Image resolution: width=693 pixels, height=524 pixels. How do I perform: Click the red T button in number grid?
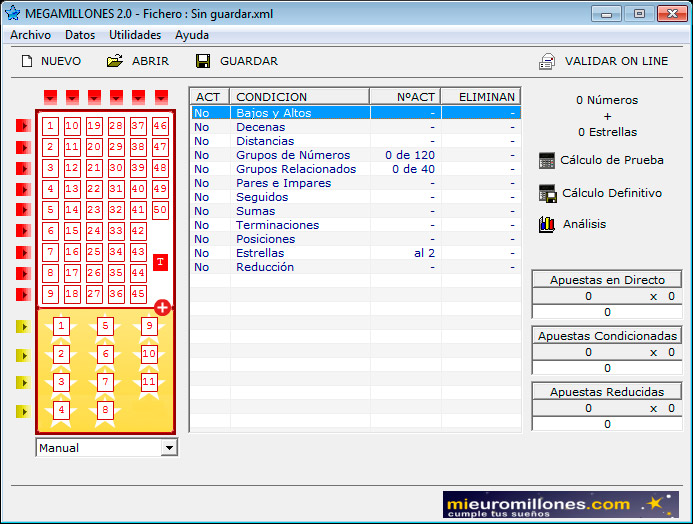[160, 262]
